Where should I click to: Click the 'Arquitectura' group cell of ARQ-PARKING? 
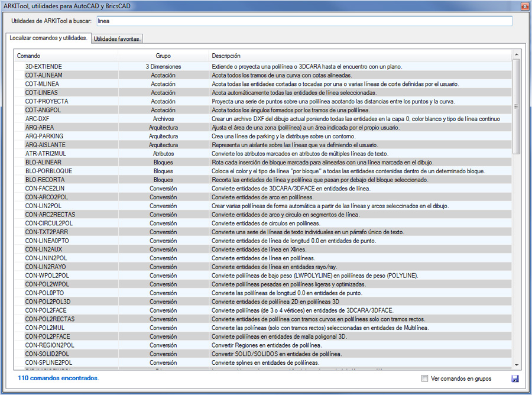(163, 136)
